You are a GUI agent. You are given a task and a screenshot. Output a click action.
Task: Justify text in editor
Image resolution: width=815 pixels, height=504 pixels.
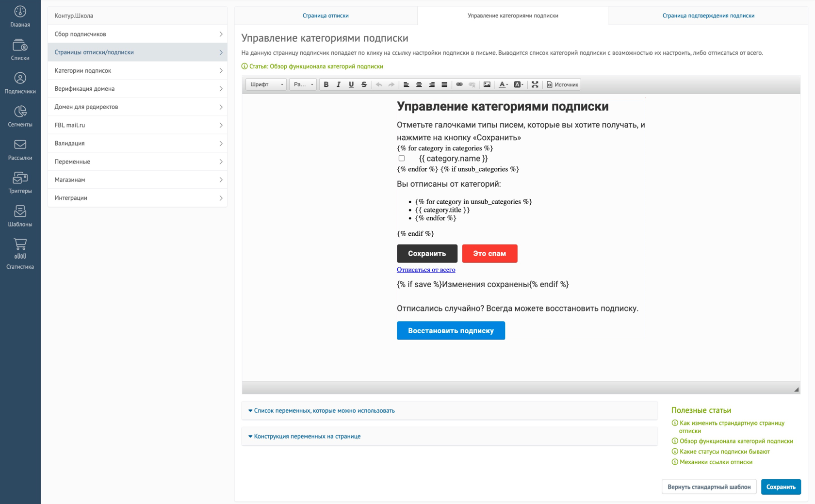[444, 84]
